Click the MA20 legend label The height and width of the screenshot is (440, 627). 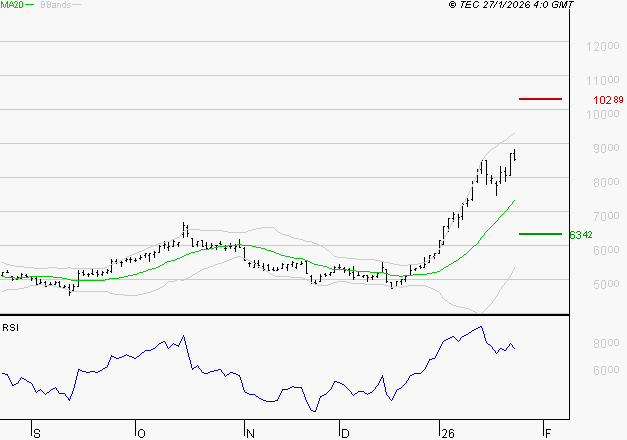(12, 5)
